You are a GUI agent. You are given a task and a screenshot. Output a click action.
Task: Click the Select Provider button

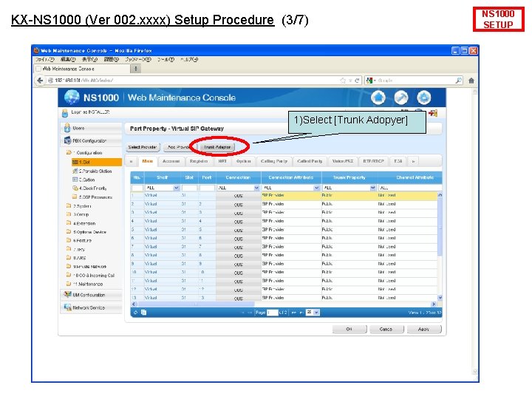(x=142, y=147)
